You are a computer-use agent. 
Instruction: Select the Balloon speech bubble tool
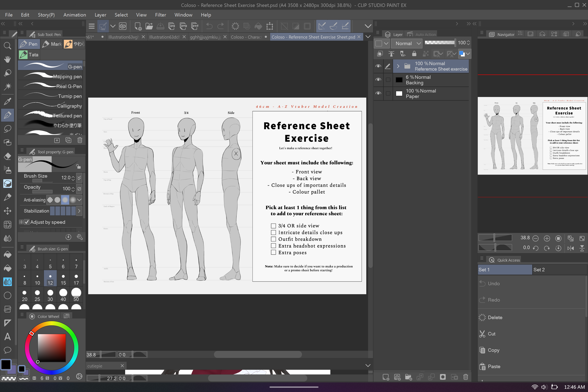pos(8,350)
